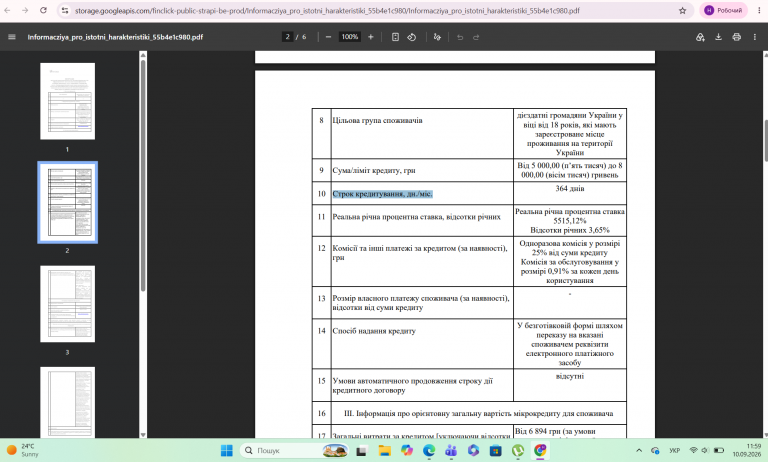
Task: Click the 100% zoom level field
Action: 350,37
